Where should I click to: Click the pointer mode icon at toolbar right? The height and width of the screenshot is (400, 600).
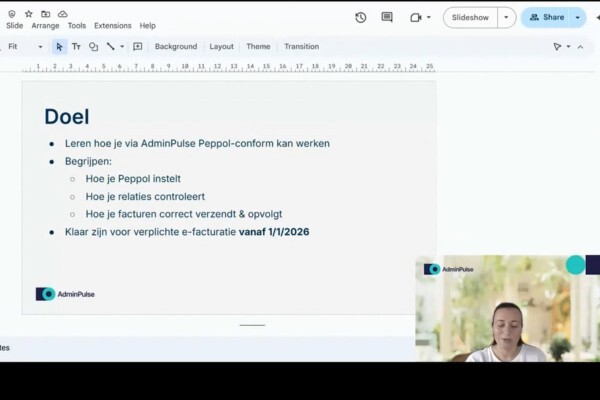tap(558, 47)
